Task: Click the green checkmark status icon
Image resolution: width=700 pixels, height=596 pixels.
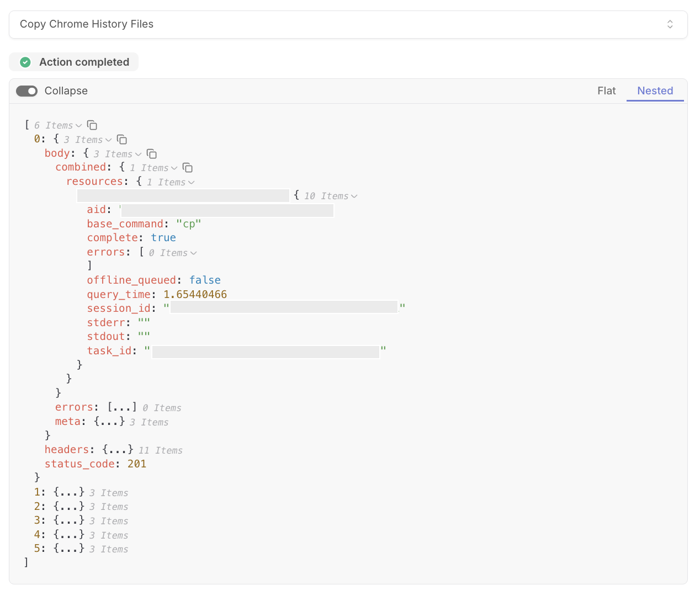Action: click(25, 62)
